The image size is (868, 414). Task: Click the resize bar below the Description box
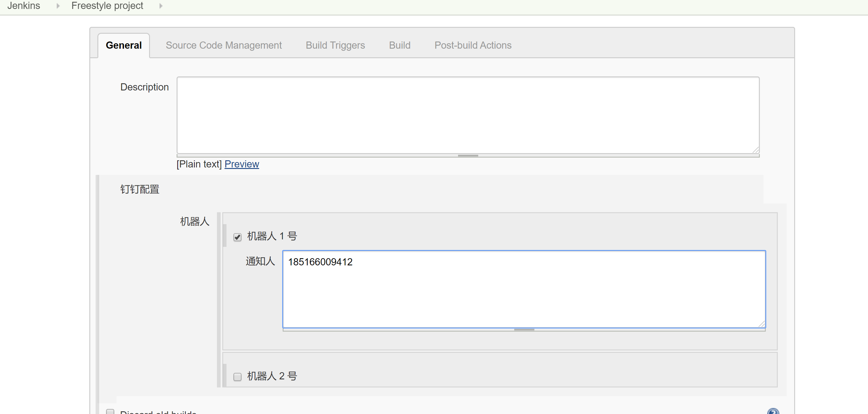pyautogui.click(x=468, y=156)
